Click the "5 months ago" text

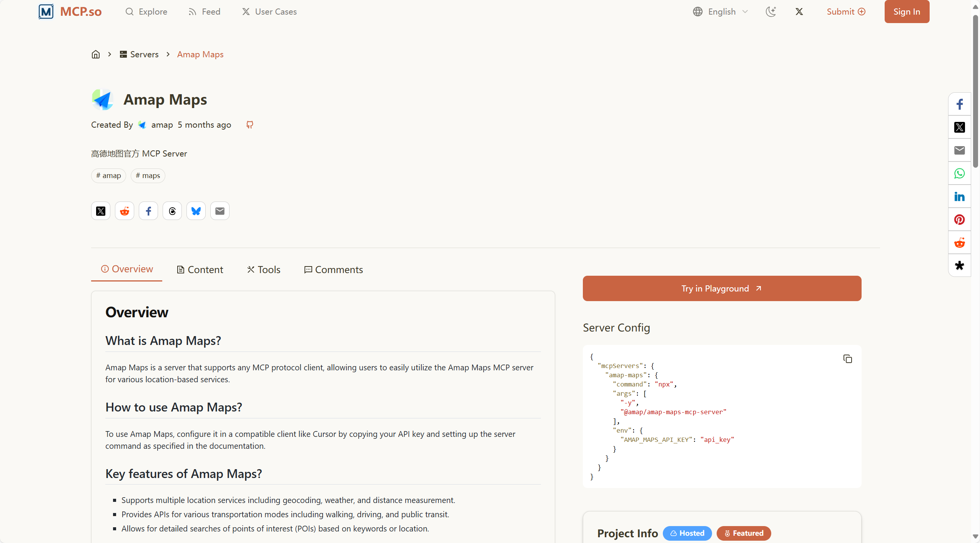[204, 125]
